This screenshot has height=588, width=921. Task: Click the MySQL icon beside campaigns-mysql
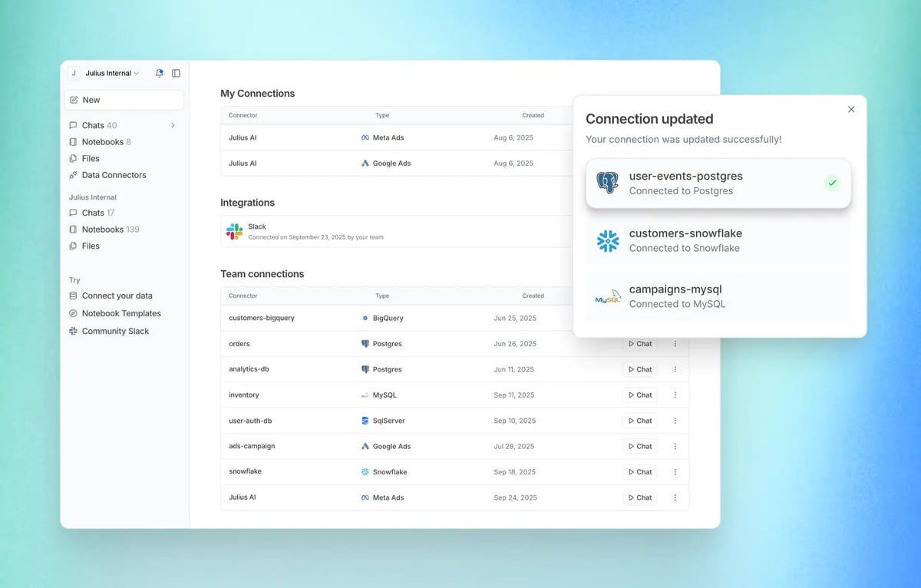point(607,297)
